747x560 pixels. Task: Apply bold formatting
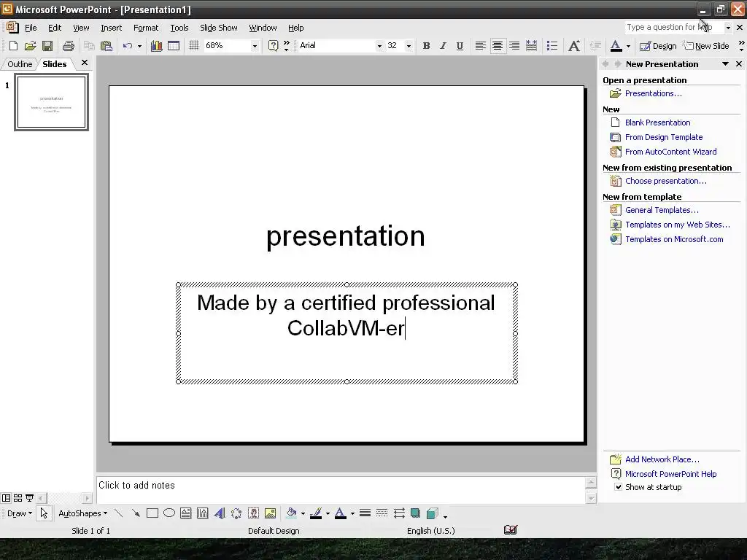point(426,46)
